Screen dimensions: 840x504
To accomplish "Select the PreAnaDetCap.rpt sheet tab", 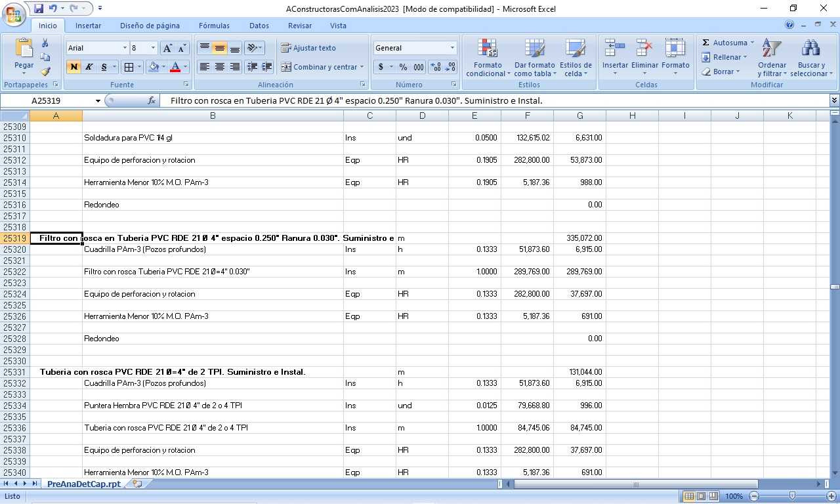I will (x=84, y=484).
